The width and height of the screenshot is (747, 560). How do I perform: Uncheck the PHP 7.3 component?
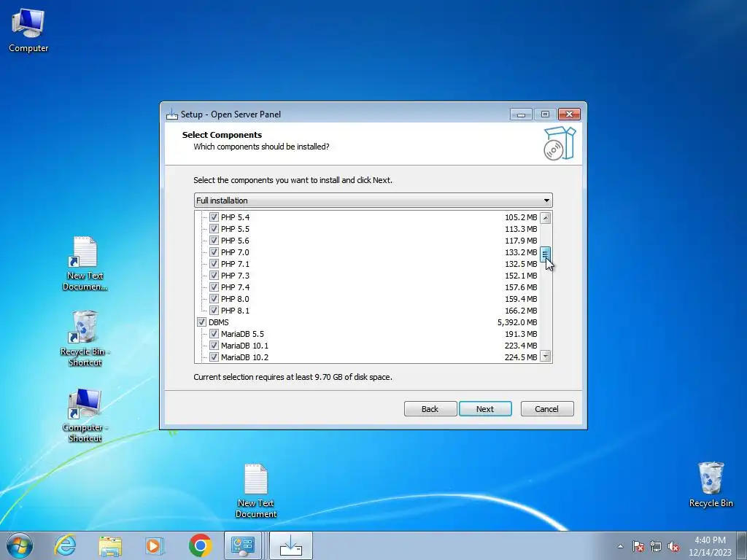coord(214,275)
